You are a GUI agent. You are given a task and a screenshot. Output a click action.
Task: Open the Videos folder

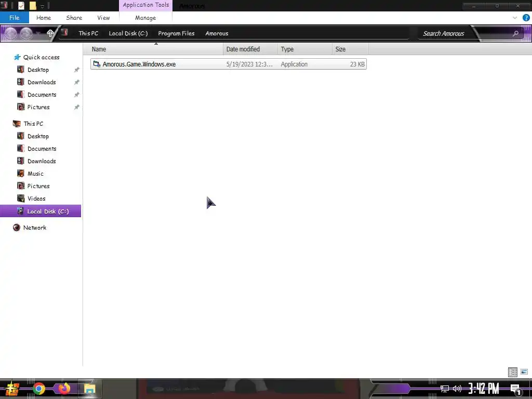tap(36, 198)
